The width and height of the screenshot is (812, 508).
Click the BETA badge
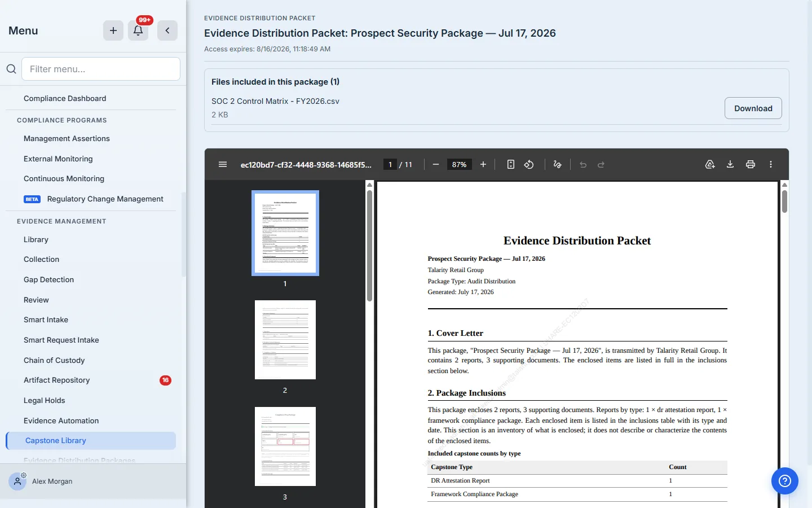(32, 199)
